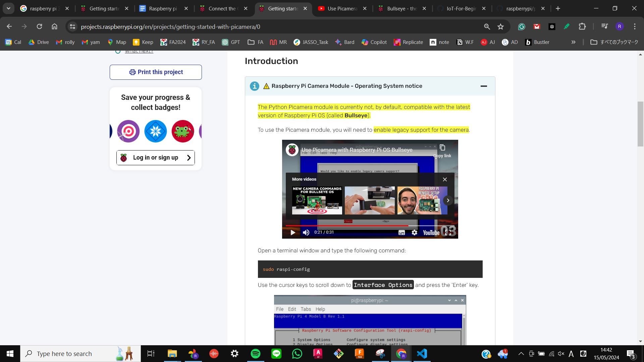This screenshot has width=644, height=362.
Task: Open Spotify from the taskbar
Action: coord(256,354)
